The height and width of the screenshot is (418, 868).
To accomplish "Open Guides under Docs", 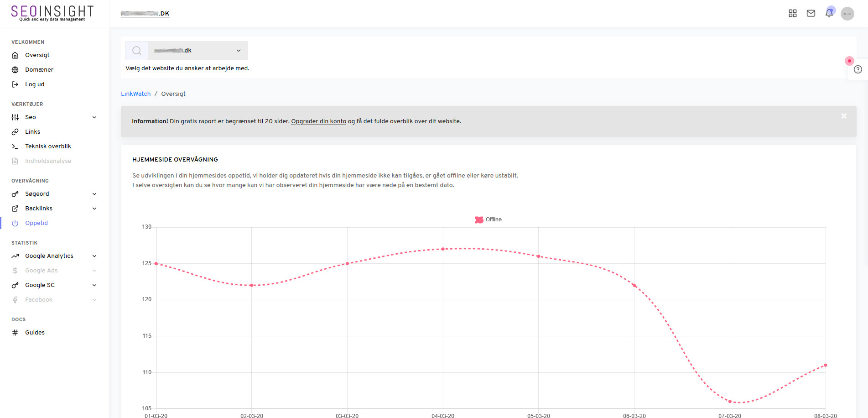I will click(35, 332).
